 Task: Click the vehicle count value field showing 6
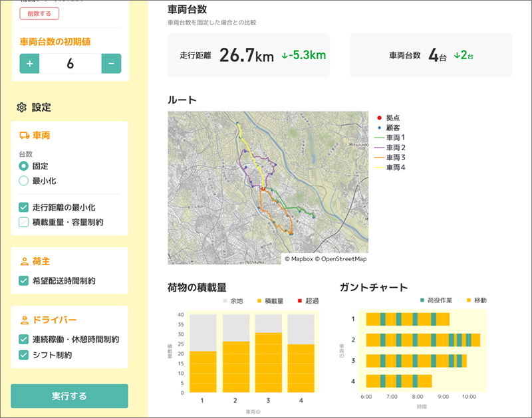pos(70,63)
